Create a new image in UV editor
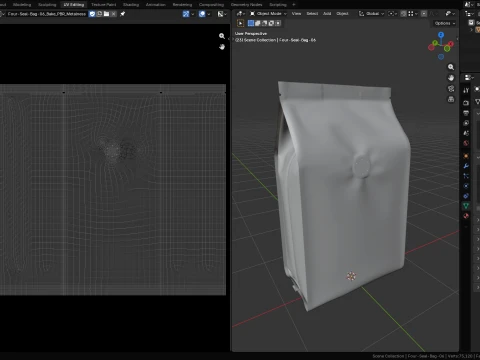Viewport: 480px width, 360px height. click(x=99, y=14)
